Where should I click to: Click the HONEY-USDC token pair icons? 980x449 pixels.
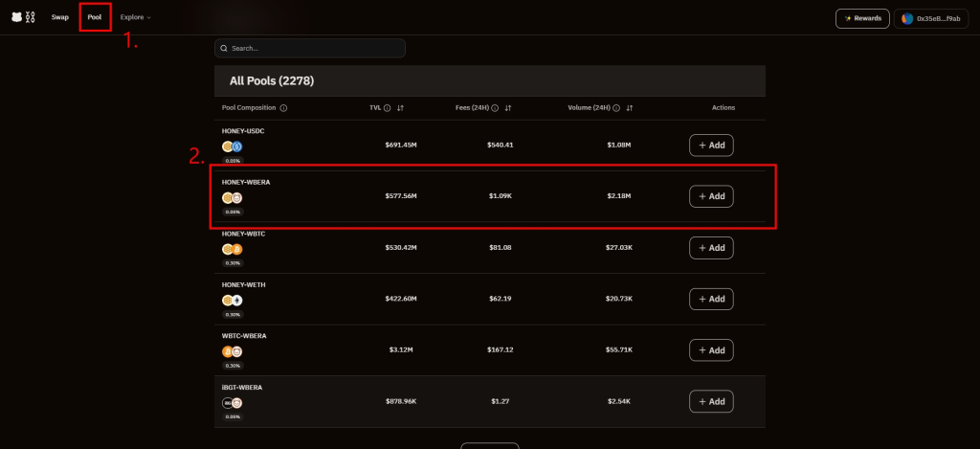click(x=232, y=146)
